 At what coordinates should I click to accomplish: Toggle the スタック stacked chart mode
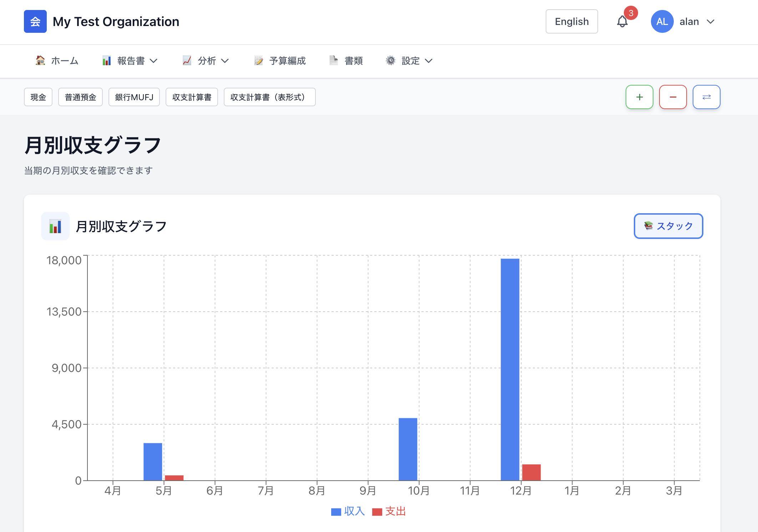pos(668,226)
